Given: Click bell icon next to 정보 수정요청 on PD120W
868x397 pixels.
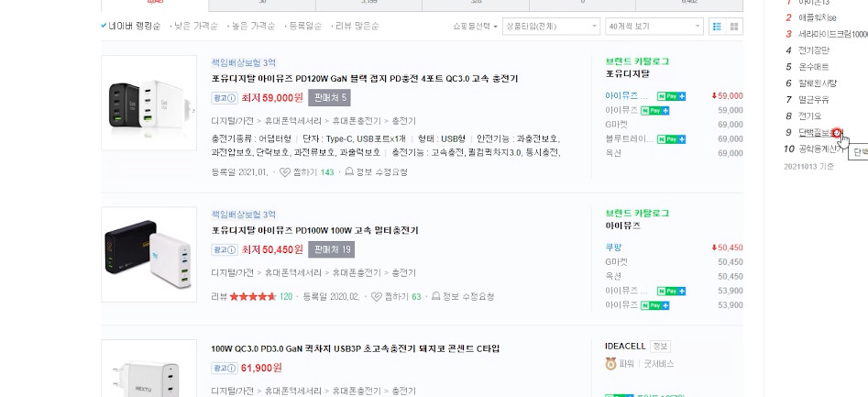Looking at the screenshot, I should click(x=349, y=171).
